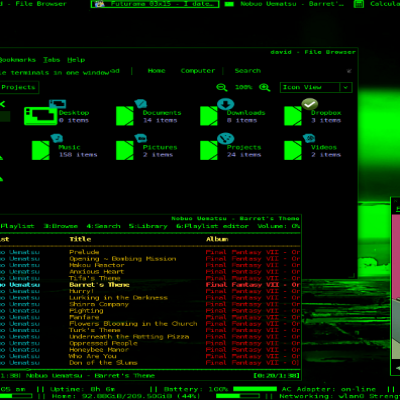Viewport: 400px width, 400px height.
Task: Open the Documents folder icon
Action: click(125, 116)
